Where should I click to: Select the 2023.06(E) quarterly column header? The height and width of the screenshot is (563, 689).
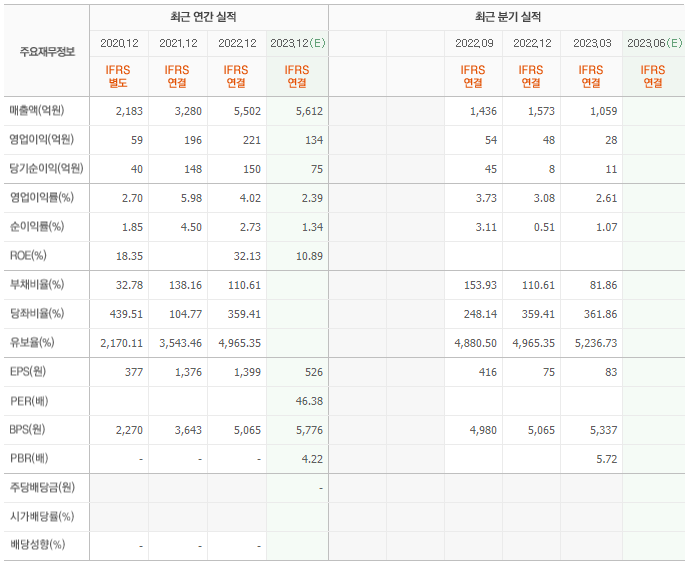point(654,43)
